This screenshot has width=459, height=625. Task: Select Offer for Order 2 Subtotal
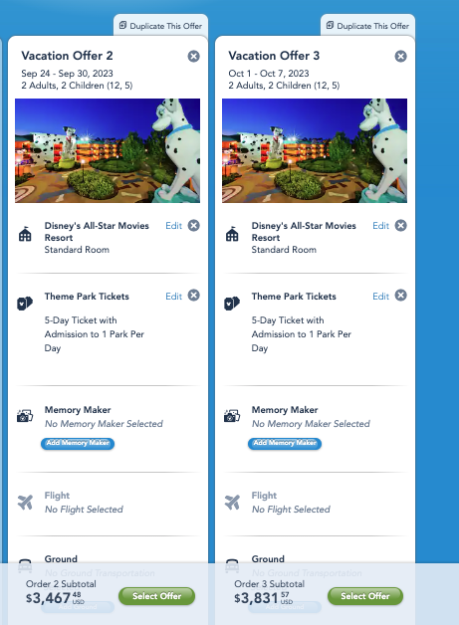(157, 596)
